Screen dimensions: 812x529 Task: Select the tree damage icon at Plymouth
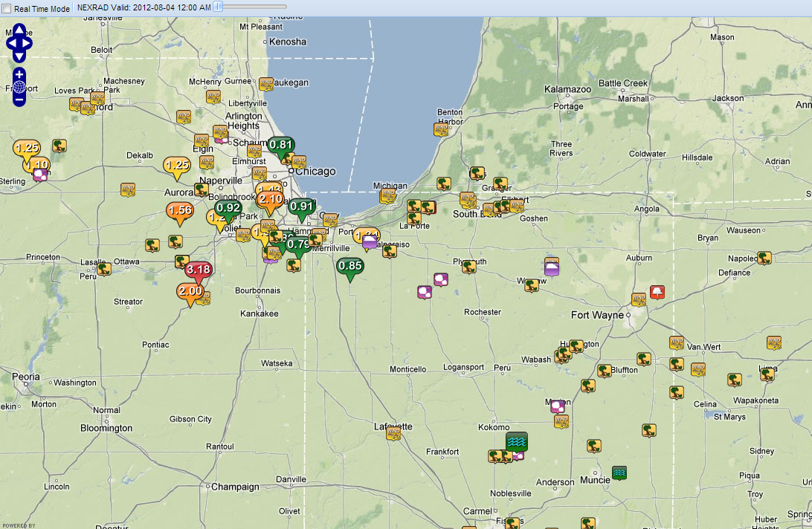tap(469, 267)
